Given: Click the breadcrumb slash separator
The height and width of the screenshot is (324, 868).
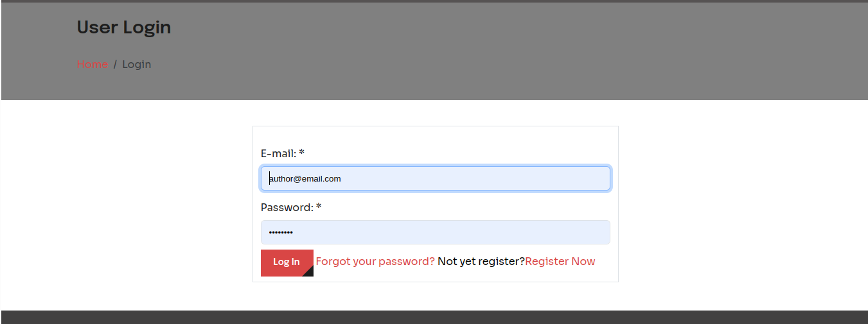Looking at the screenshot, I should pyautogui.click(x=115, y=64).
